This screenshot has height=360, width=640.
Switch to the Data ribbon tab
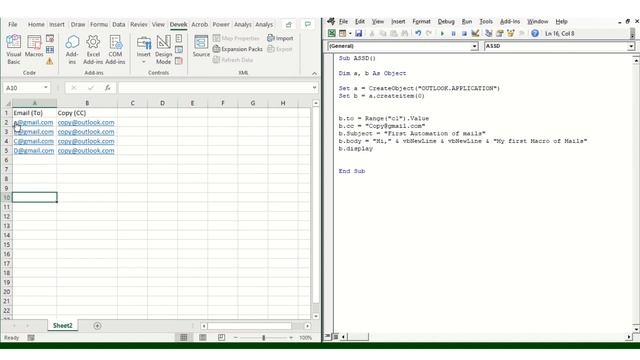119,24
